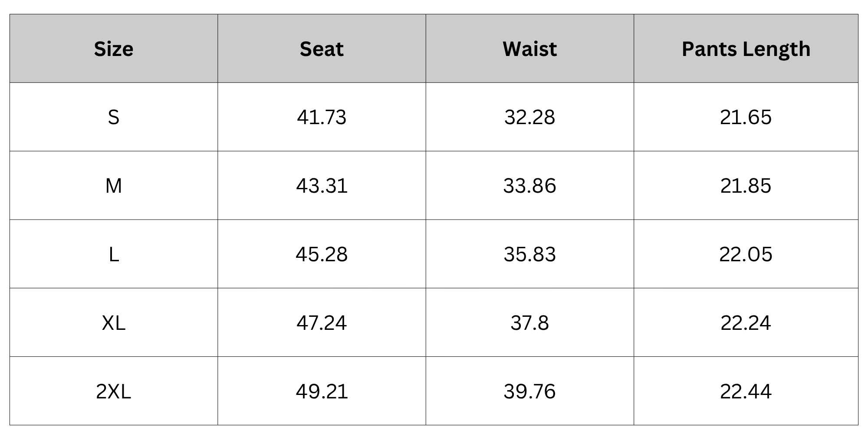Select the M size cell
This screenshot has width=868, height=434.
114,186
